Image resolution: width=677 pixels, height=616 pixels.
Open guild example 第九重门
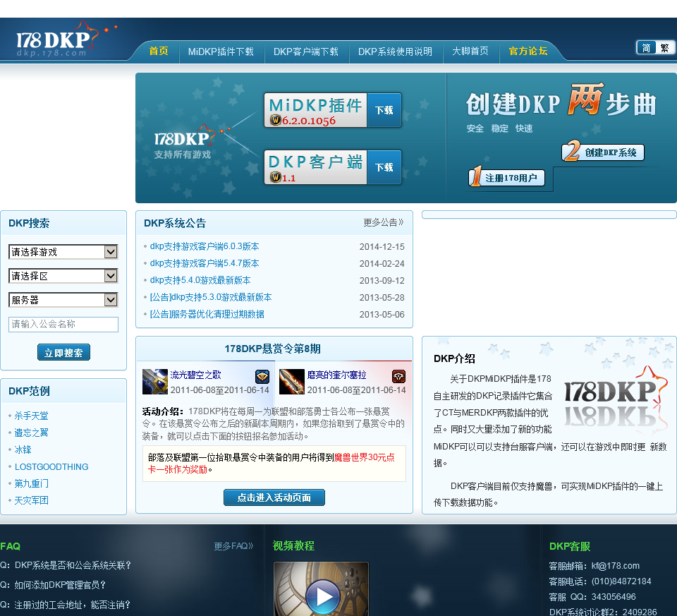pos(31,483)
